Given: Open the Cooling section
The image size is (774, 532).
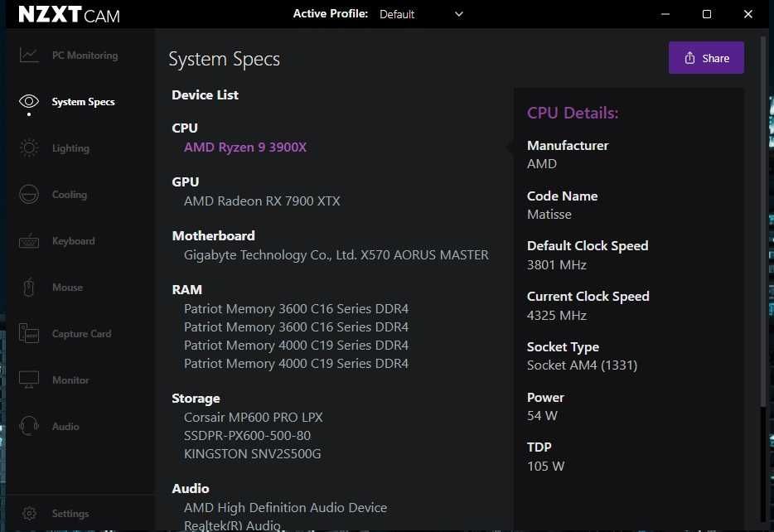Looking at the screenshot, I should [70, 195].
